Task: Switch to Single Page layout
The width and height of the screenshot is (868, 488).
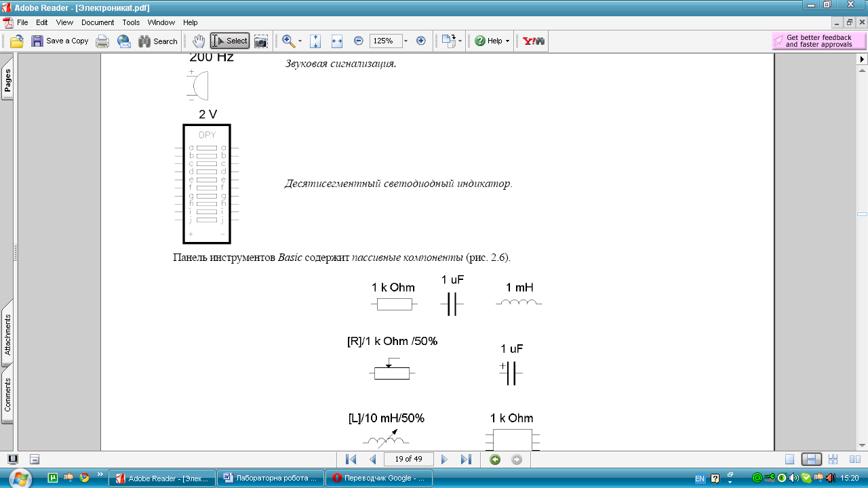Action: 790,459
